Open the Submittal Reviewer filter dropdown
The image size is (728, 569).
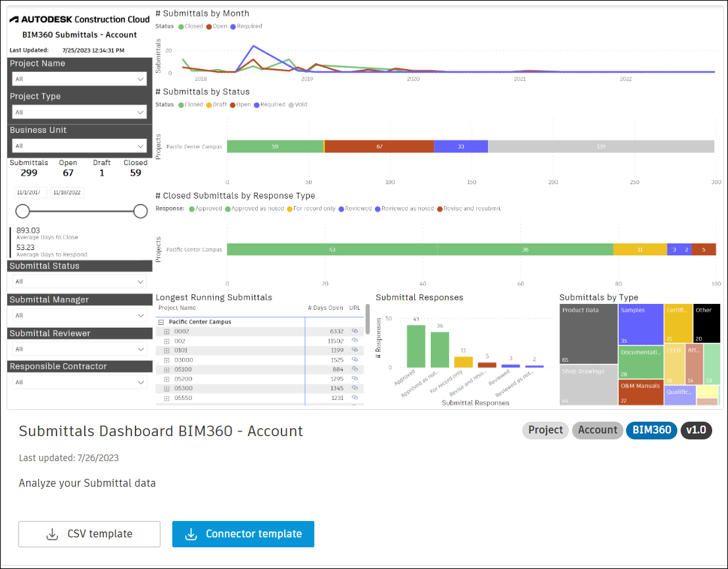point(80,349)
